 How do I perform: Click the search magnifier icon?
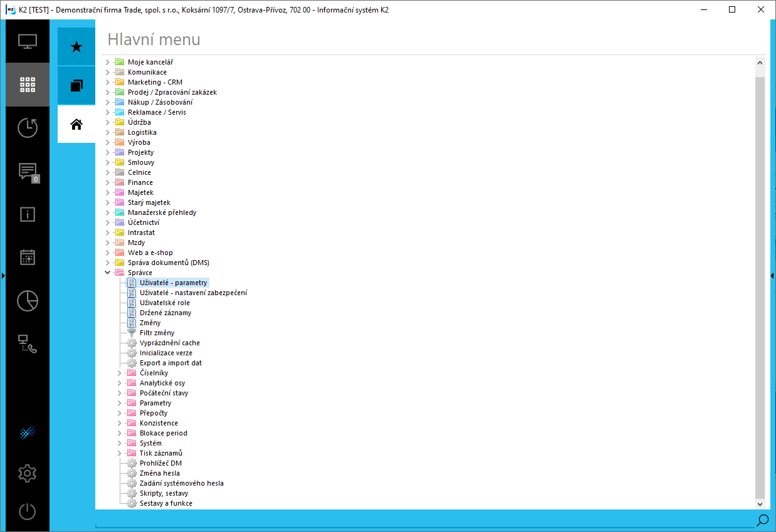tap(762, 520)
